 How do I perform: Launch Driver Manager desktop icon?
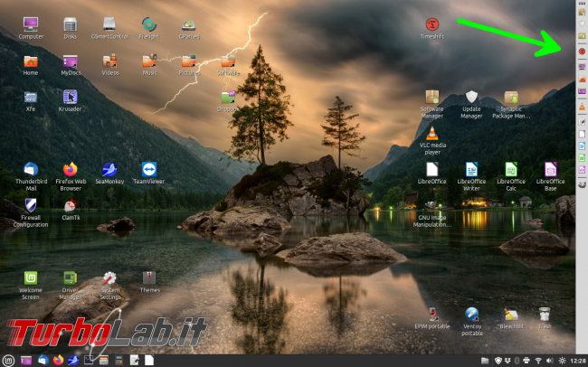[71, 278]
